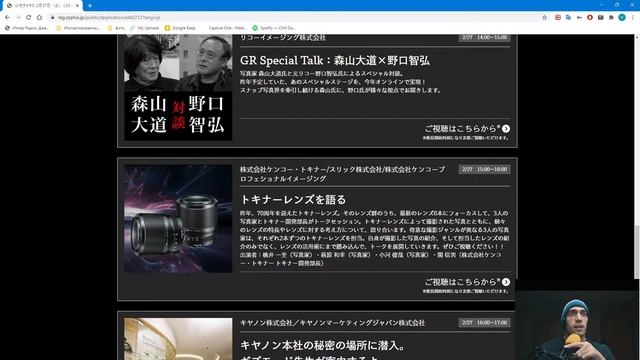Go back with the browser back arrow
Image resolution: width=640 pixels, height=360 pixels.
click(x=7, y=18)
